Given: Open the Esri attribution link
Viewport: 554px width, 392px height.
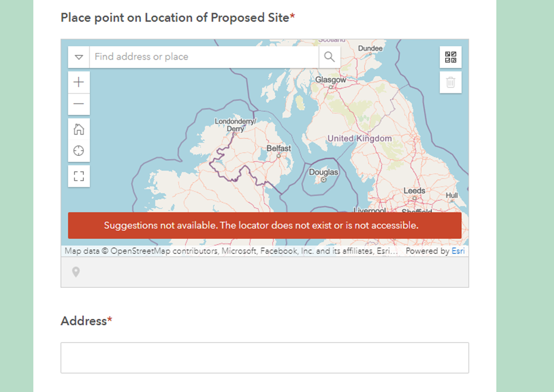Looking at the screenshot, I should click(458, 251).
